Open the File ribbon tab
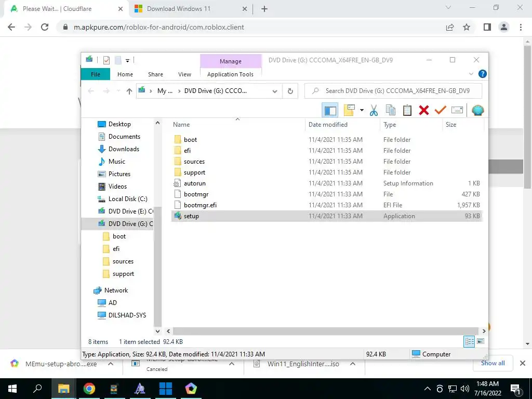This screenshot has width=532, height=399. click(x=96, y=74)
